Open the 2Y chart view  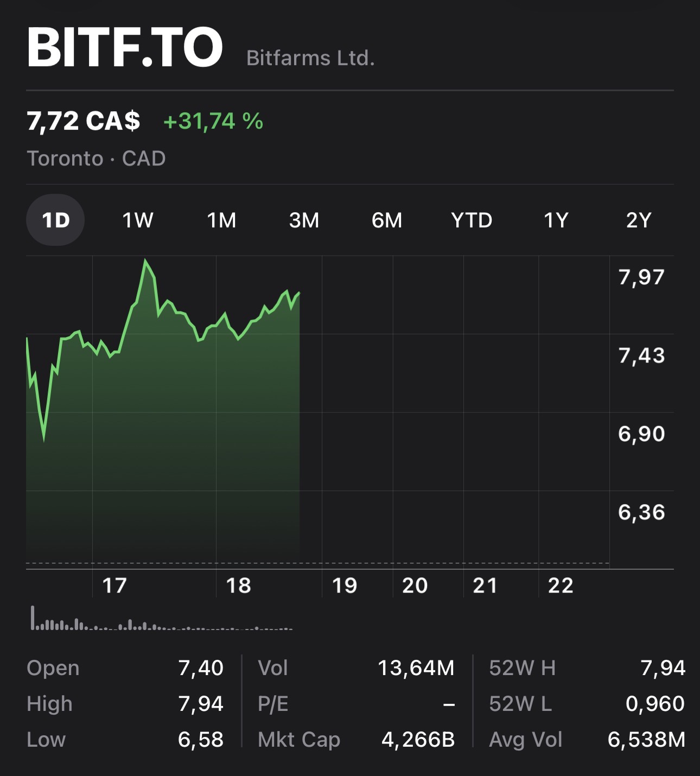[639, 220]
